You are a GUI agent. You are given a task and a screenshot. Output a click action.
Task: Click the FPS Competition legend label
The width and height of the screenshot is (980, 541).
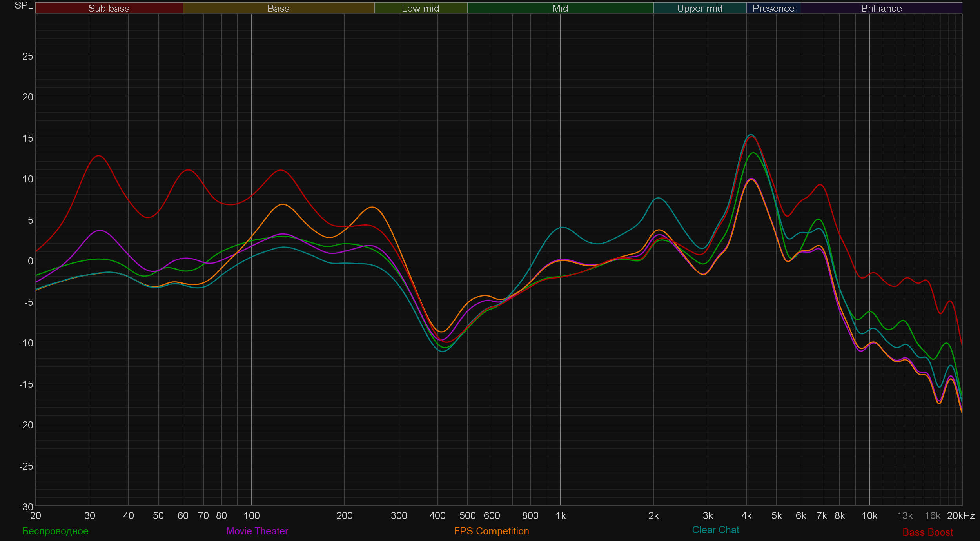[491, 531]
